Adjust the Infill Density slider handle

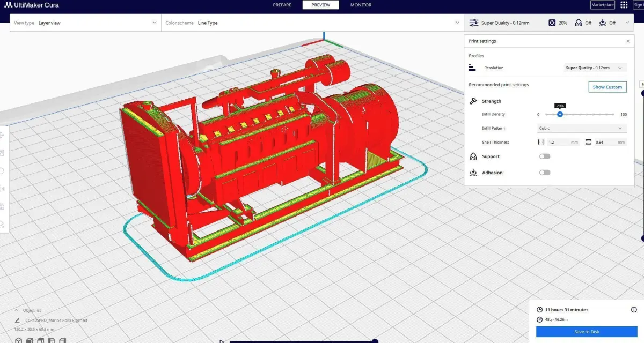[x=560, y=114]
